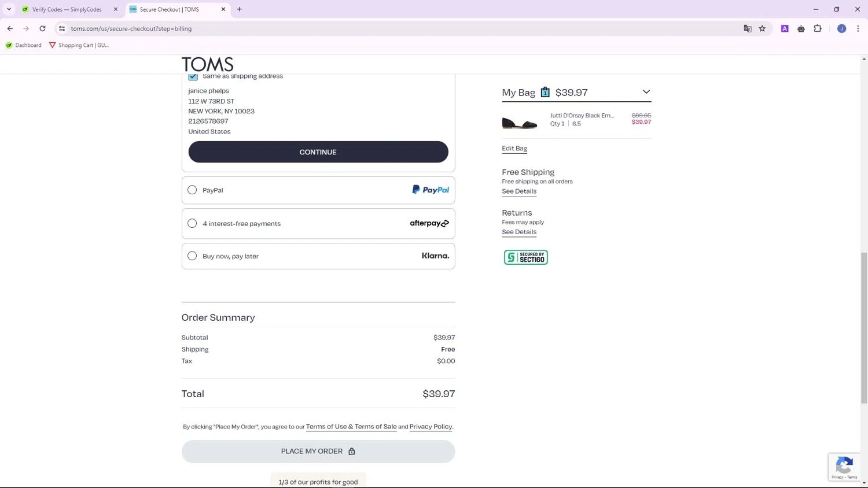Collapse the My Bag chevron
868x488 pixels.
tap(646, 92)
